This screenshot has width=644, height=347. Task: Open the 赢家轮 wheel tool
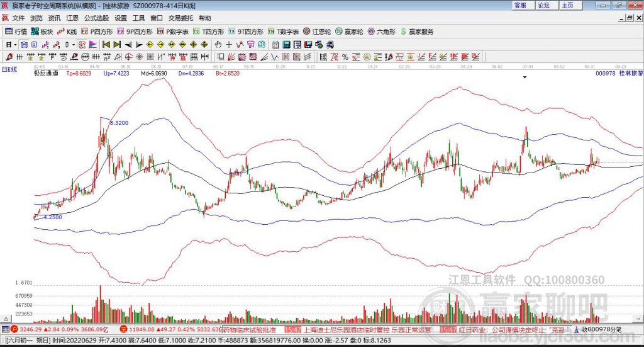(x=350, y=31)
